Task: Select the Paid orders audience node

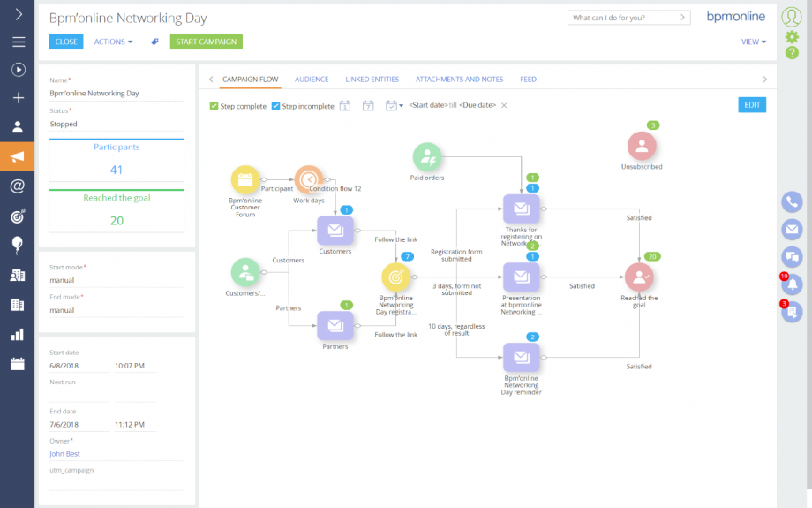Action: click(427, 157)
